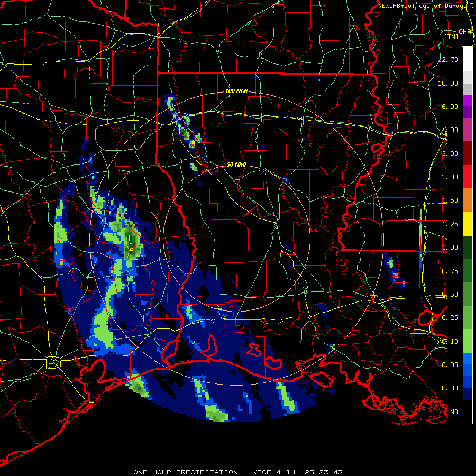Click the 'NEXLAB-College of DuPage' credit text
Screen dimensions: 476x476
coord(423,6)
